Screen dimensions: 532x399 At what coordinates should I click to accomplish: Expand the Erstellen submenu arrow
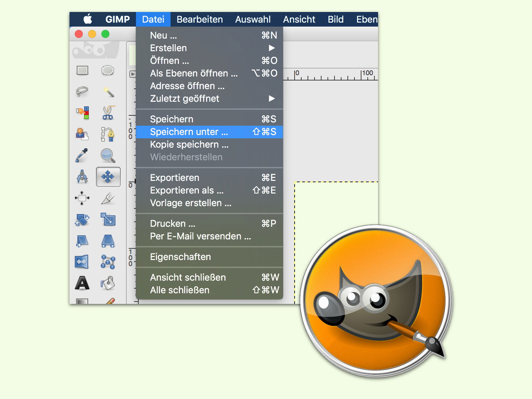click(x=272, y=48)
